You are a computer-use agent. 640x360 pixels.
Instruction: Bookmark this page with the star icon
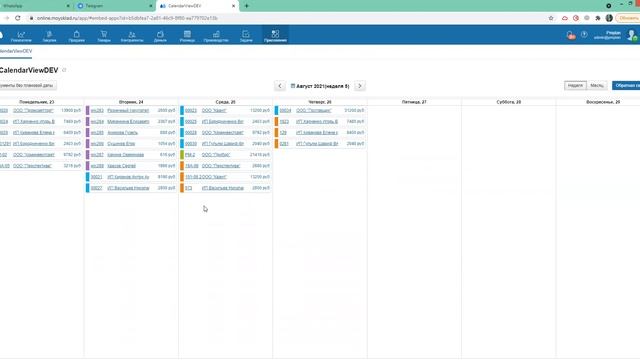[x=551, y=18]
